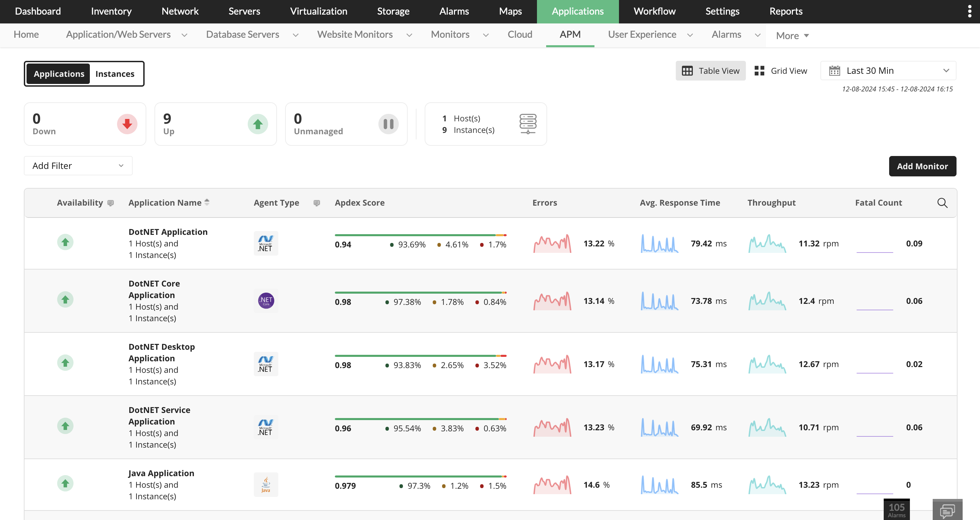Open the DotNET Application link

point(168,232)
